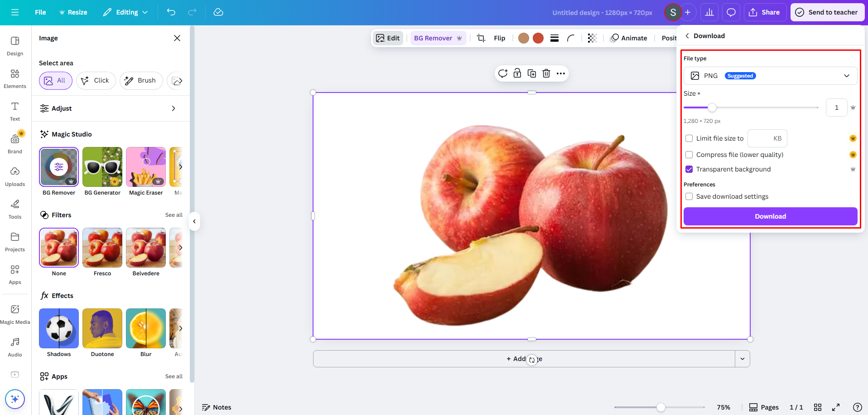Screen dimensions: 868x415
Task: Click the crop icon in image toolbar
Action: point(481,38)
